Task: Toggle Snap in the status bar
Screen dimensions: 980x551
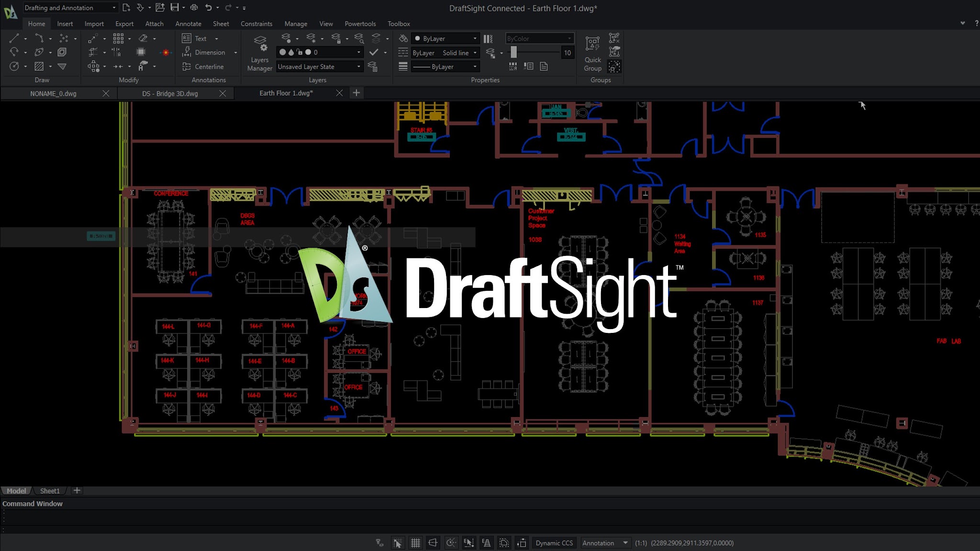Action: click(x=397, y=543)
